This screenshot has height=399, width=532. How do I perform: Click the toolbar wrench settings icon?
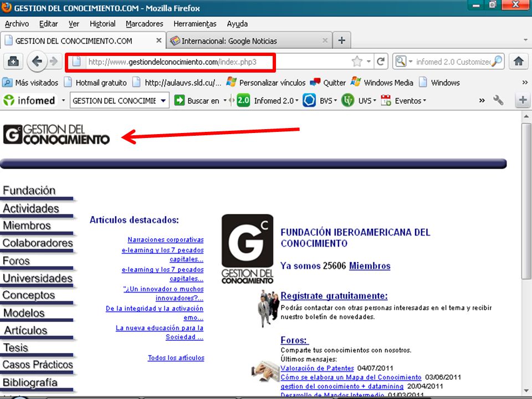click(498, 100)
